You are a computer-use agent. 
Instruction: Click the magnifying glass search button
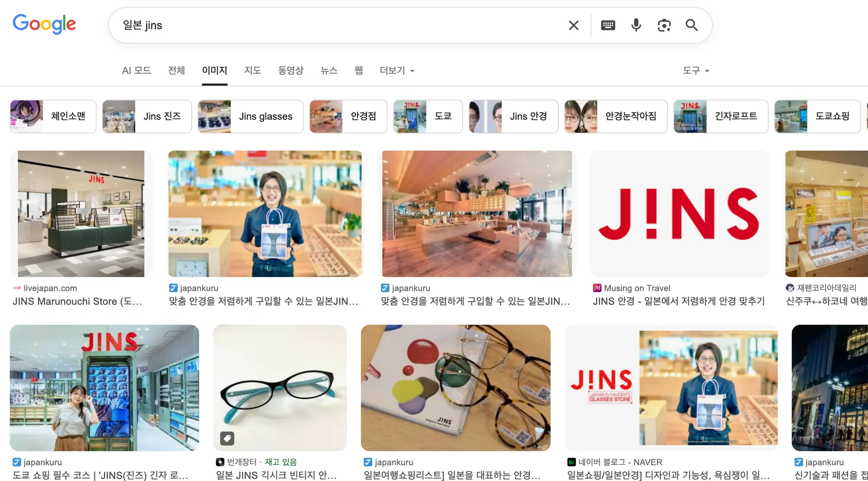pos(692,25)
